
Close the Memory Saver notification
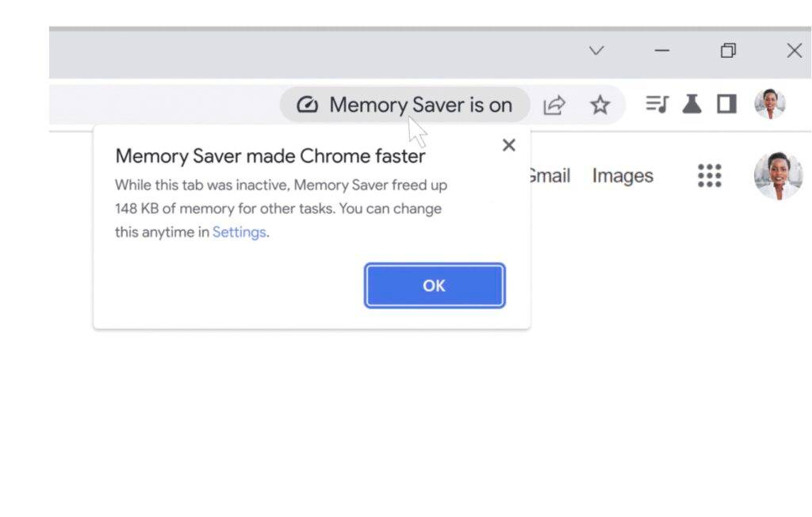click(x=508, y=145)
